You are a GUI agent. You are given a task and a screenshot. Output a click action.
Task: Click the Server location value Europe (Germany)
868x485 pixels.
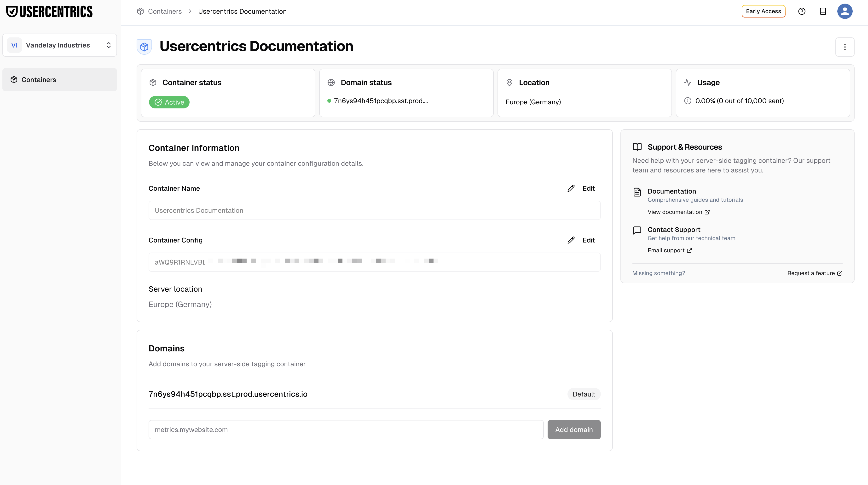pos(180,305)
